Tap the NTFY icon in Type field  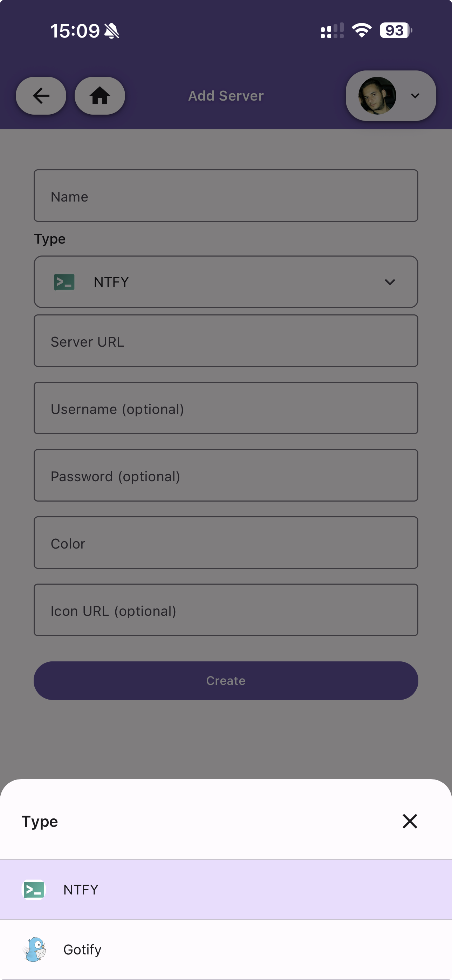click(64, 282)
